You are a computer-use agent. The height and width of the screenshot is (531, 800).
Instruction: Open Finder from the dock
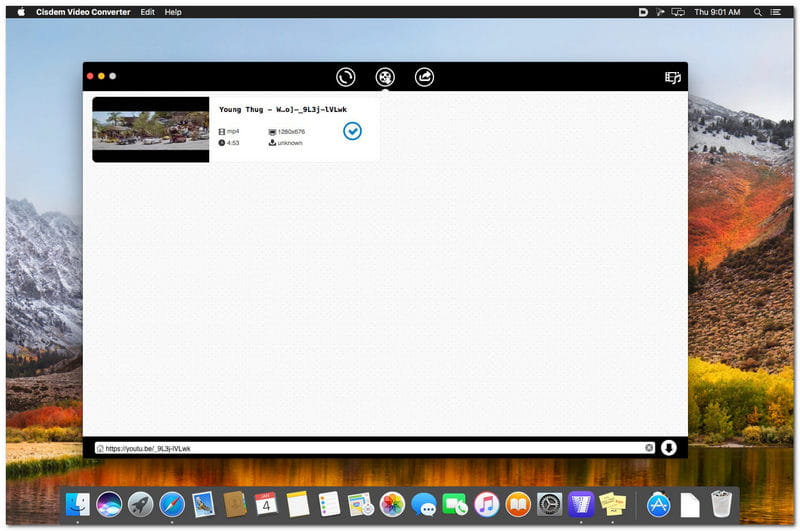[x=78, y=504]
